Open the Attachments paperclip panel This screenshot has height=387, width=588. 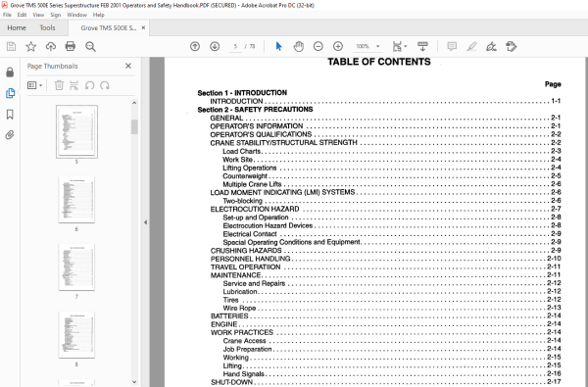click(10, 135)
